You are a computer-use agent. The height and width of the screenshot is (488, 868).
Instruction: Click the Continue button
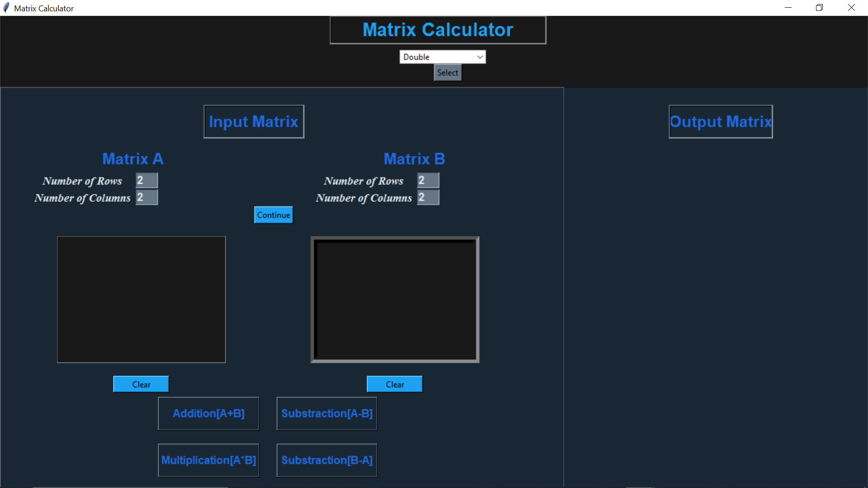(273, 215)
